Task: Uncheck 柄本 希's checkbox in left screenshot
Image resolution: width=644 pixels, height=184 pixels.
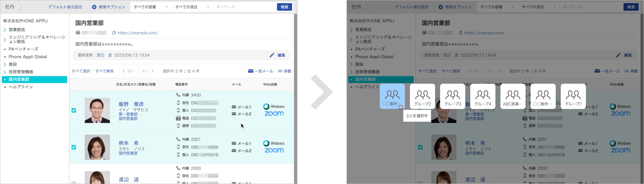Action: (x=74, y=147)
